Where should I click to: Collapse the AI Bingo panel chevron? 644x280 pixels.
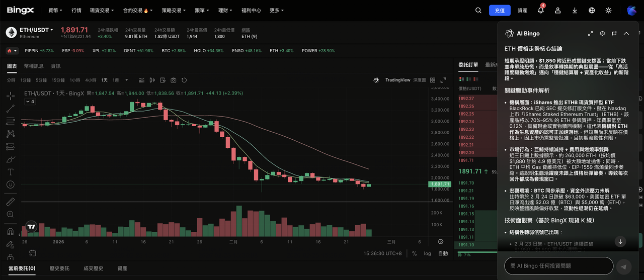[x=626, y=33]
